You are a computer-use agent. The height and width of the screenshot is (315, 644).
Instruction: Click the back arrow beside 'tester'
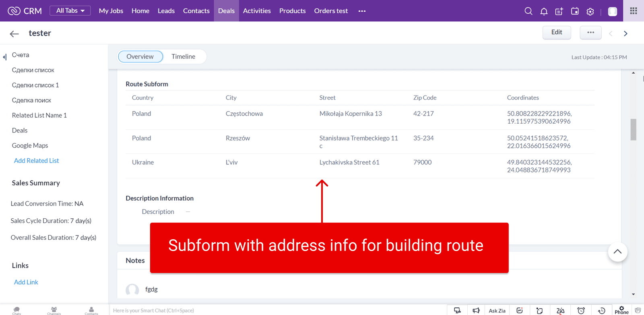(14, 34)
